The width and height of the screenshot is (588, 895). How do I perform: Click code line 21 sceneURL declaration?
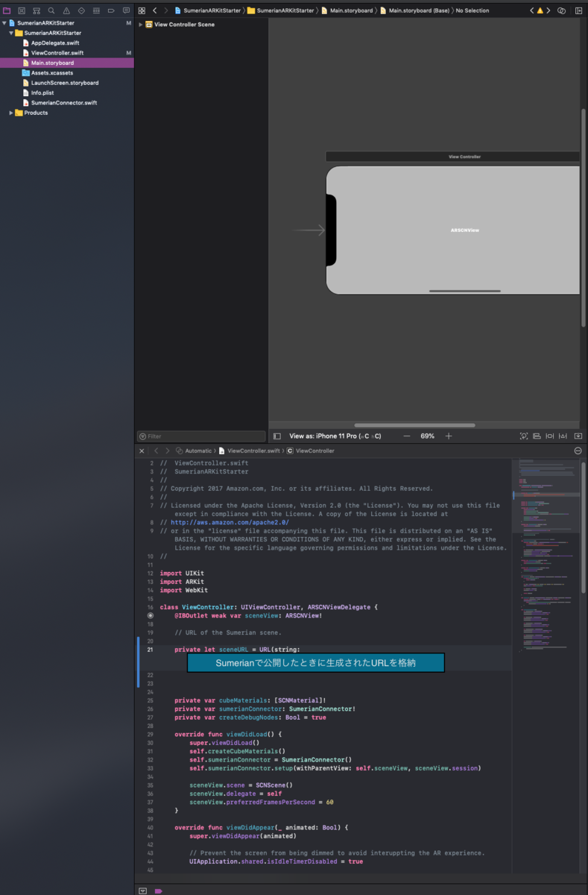(x=237, y=650)
